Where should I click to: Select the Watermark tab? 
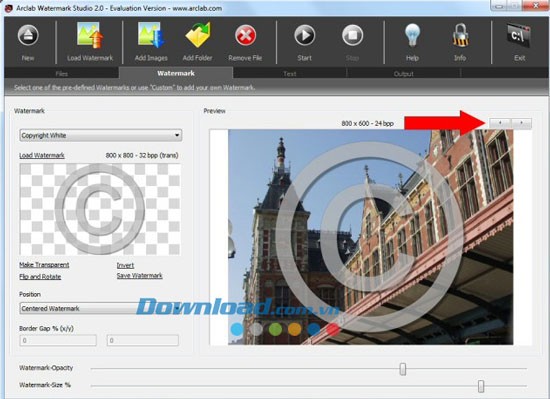(176, 73)
